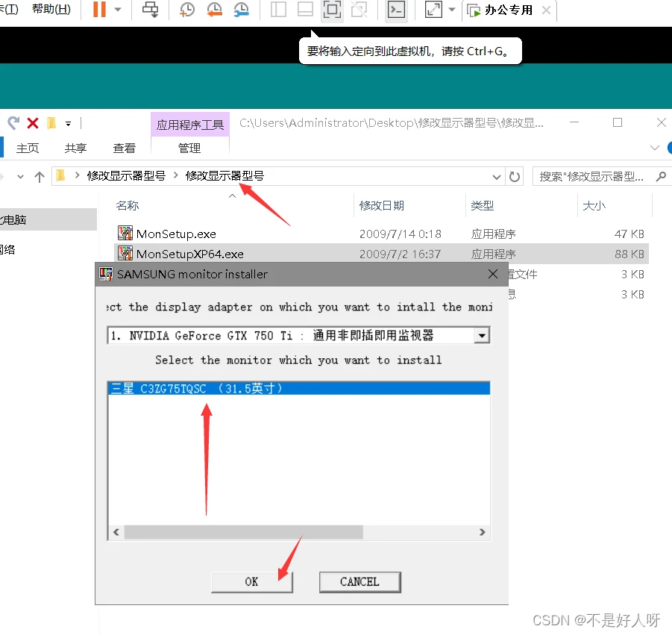
Task: Open the display adapter combo box
Action: (x=298, y=335)
